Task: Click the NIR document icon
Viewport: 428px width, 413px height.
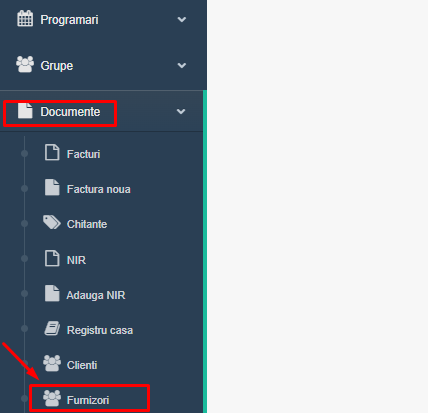Action: click(x=52, y=258)
